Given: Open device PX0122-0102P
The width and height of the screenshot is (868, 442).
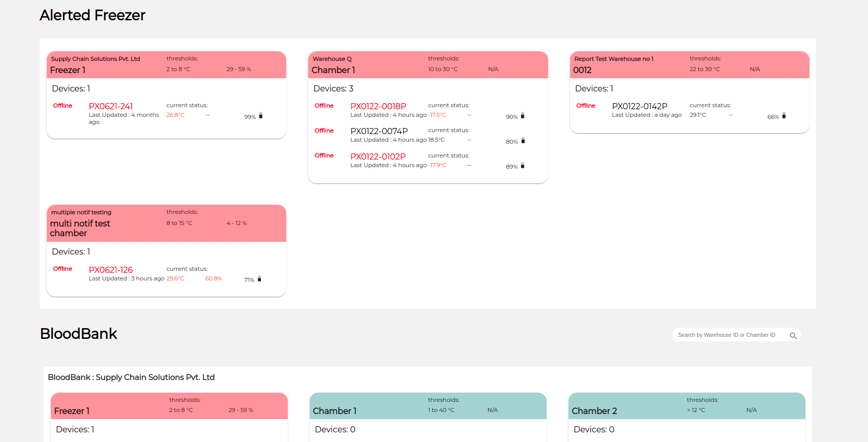Looking at the screenshot, I should [x=378, y=156].
